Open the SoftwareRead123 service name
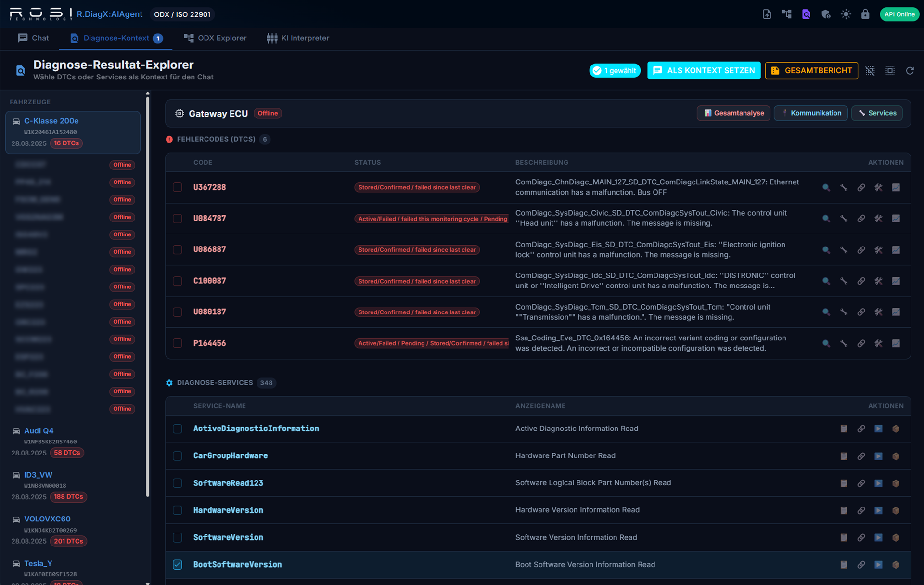Screen dimensions: 924x585 click(228, 483)
